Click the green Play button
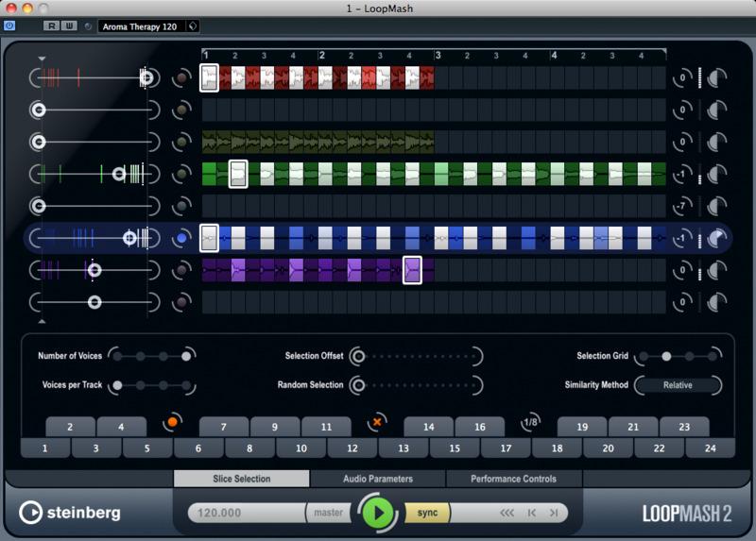The image size is (756, 541). (x=377, y=513)
